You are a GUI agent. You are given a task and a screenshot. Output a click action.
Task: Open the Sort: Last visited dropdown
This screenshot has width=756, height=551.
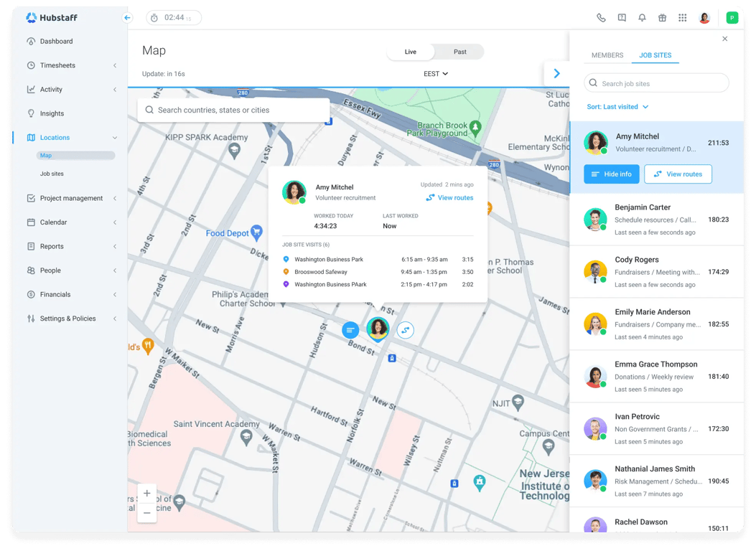point(617,106)
